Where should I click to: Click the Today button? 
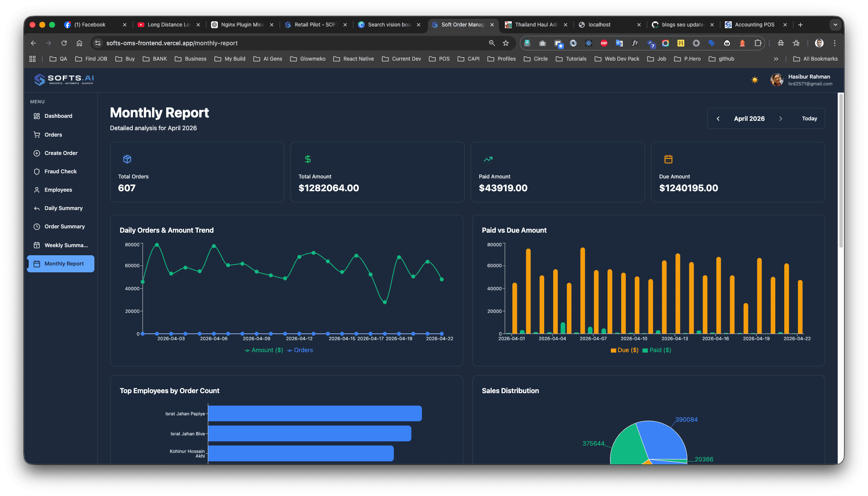(x=809, y=118)
